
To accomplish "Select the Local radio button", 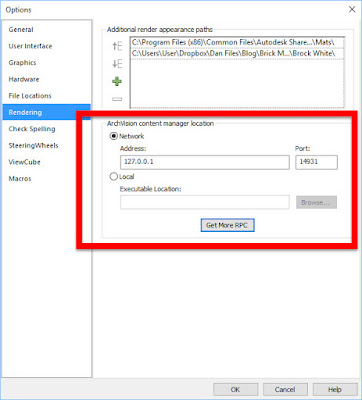I will pyautogui.click(x=114, y=176).
